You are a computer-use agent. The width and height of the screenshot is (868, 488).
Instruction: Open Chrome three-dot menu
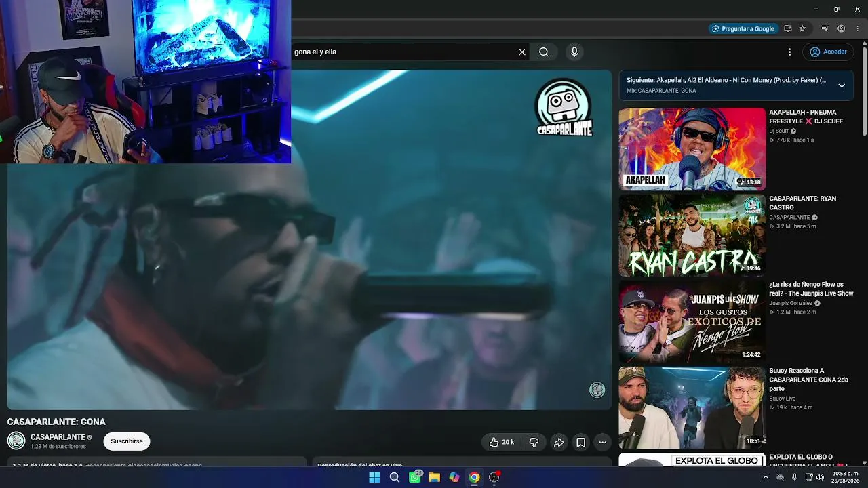click(856, 28)
